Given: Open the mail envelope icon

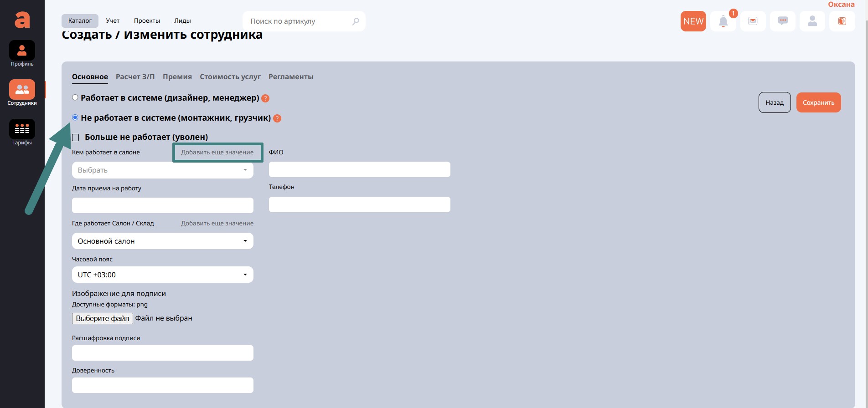Looking at the screenshot, I should point(753,21).
